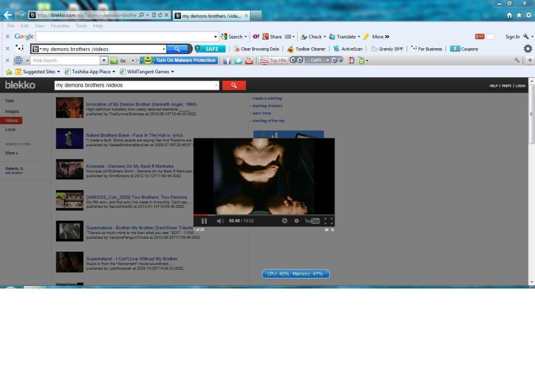
Task: Toggle the SAFE shield status
Action: pyautogui.click(x=207, y=49)
